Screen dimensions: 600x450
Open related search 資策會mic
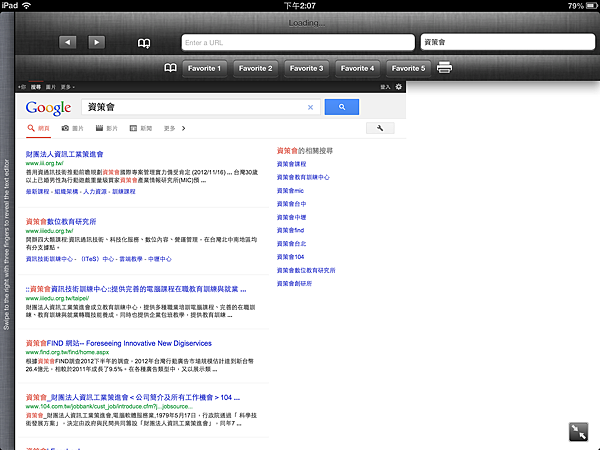coord(290,191)
